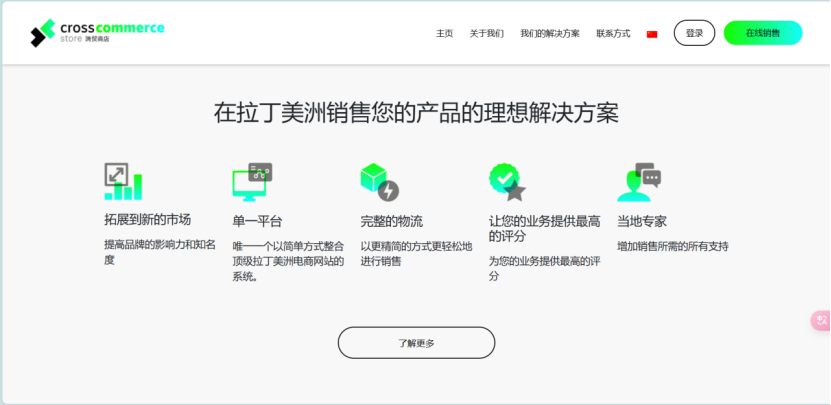Select the person chat local expert icon
This screenshot has width=831, height=405.
639,182
